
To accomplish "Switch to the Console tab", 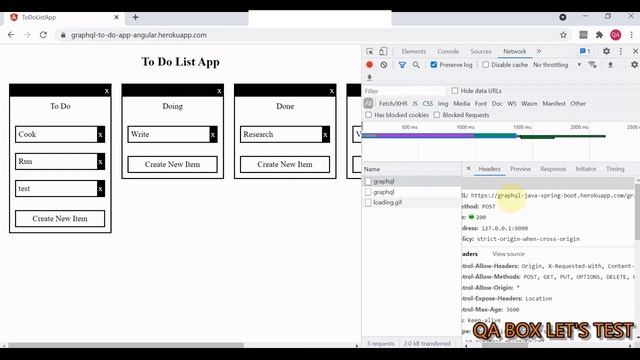I will [x=448, y=51].
